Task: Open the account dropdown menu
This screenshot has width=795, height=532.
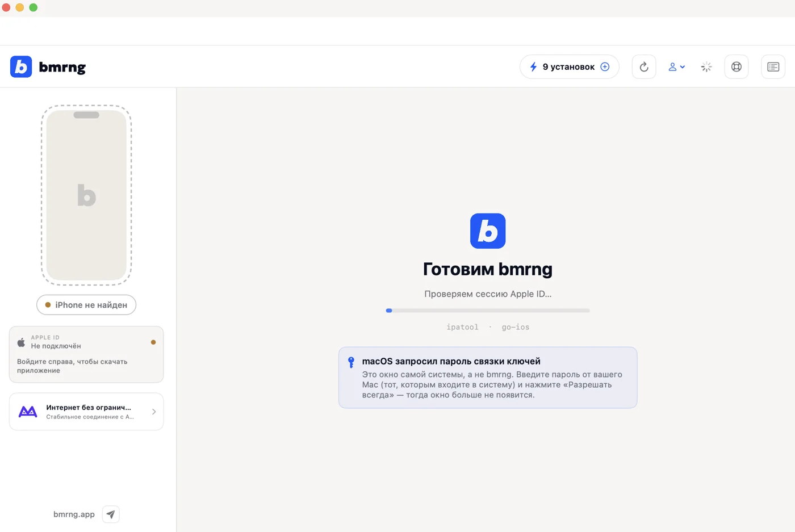Action: [676, 67]
